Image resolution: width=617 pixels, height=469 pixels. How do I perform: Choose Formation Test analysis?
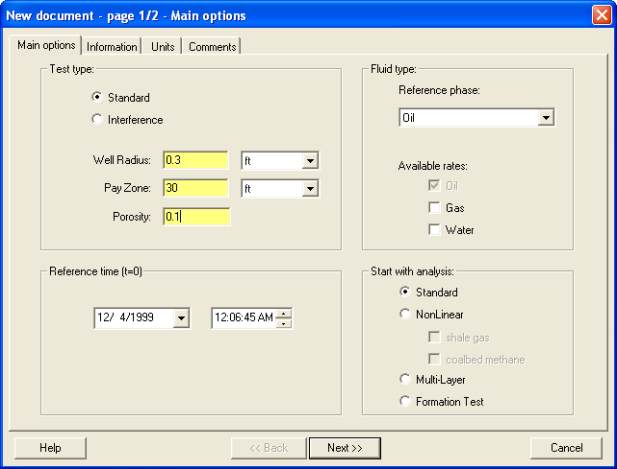point(405,402)
